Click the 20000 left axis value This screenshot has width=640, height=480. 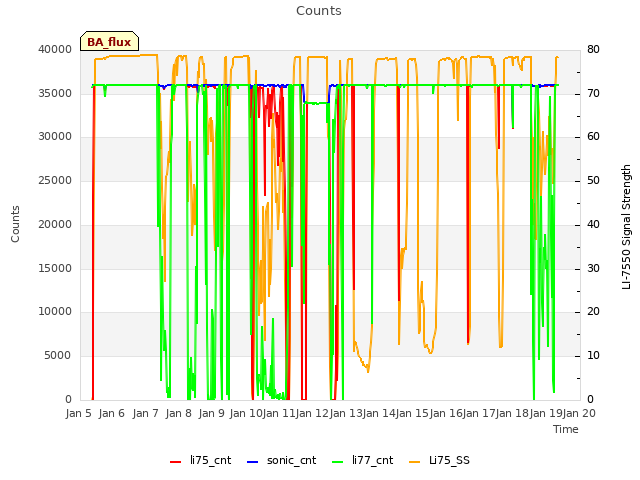[x=55, y=224]
